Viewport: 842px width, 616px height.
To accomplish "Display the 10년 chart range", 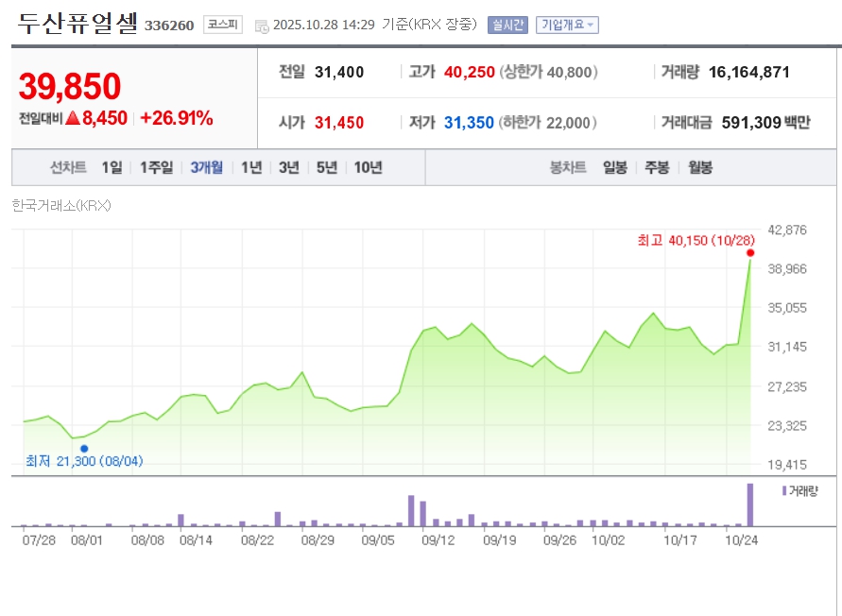I will [x=368, y=167].
